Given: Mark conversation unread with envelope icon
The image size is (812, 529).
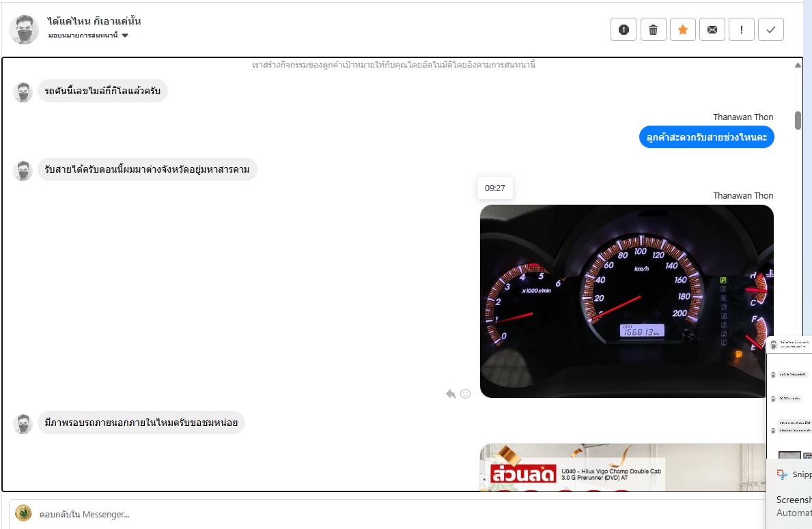Looking at the screenshot, I should point(712,29).
